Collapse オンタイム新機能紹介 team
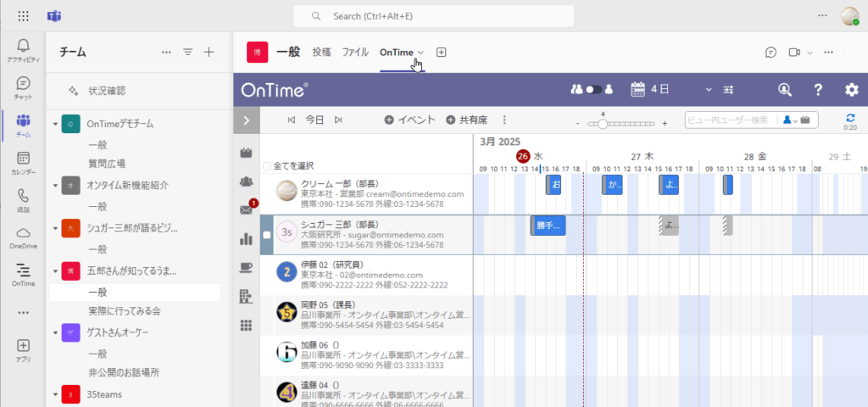Viewport: 868px width, 407px height. [55, 186]
